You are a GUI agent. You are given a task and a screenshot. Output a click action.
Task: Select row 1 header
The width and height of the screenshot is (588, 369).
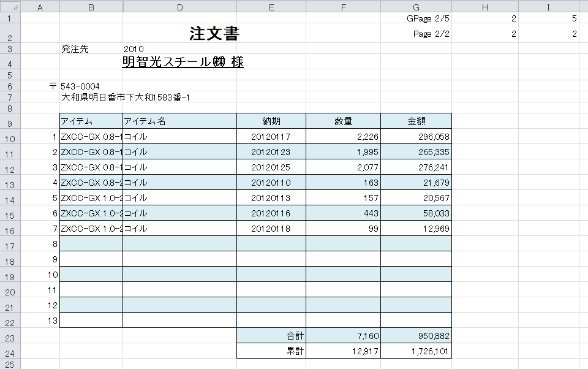tap(10, 18)
